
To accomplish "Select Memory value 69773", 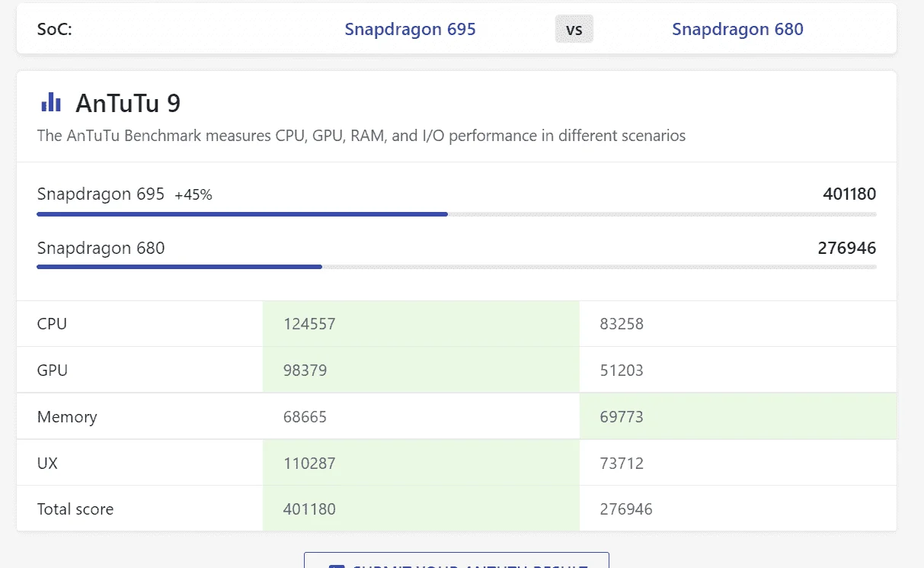I will (x=622, y=417).
